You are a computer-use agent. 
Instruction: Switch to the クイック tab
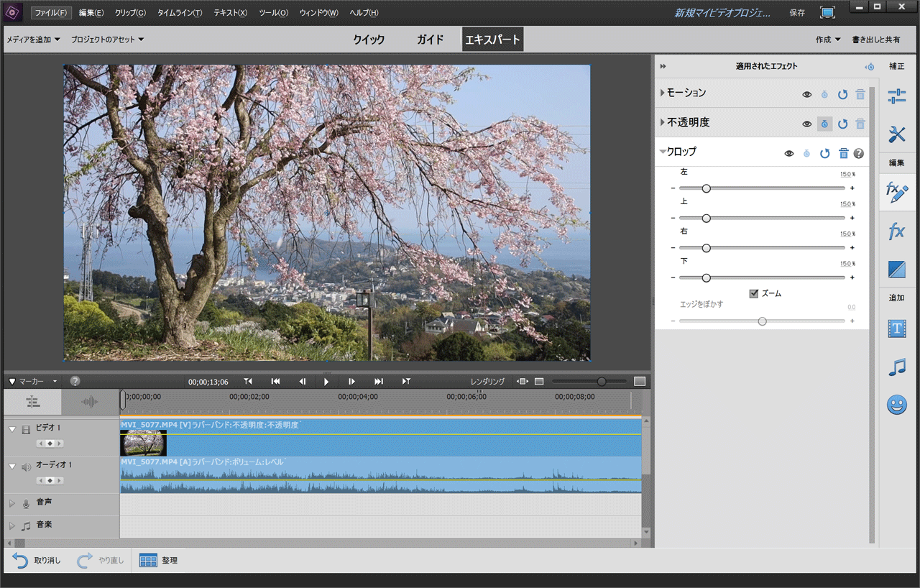[x=369, y=40]
